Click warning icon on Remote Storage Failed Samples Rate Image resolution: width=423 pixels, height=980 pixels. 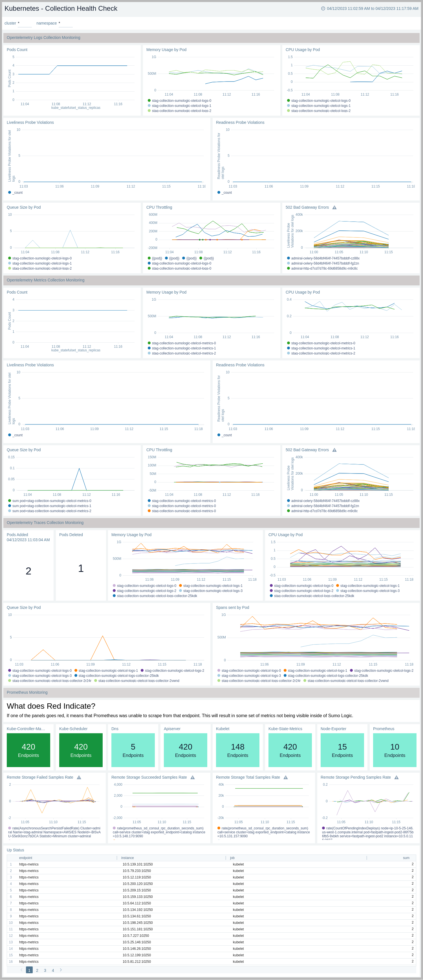pyautogui.click(x=79, y=778)
